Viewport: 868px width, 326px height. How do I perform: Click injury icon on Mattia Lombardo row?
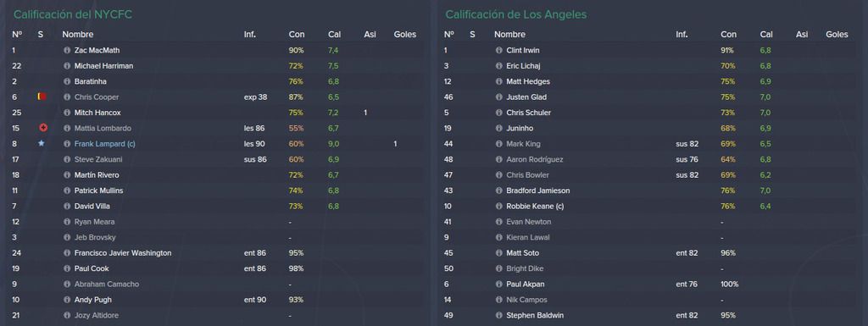42,128
